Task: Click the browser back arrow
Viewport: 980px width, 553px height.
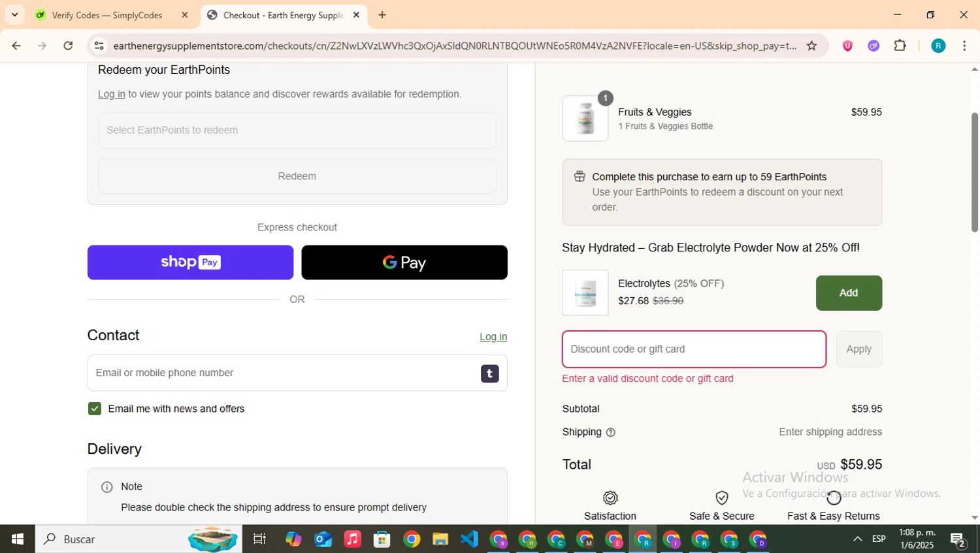Action: pyautogui.click(x=16, y=46)
